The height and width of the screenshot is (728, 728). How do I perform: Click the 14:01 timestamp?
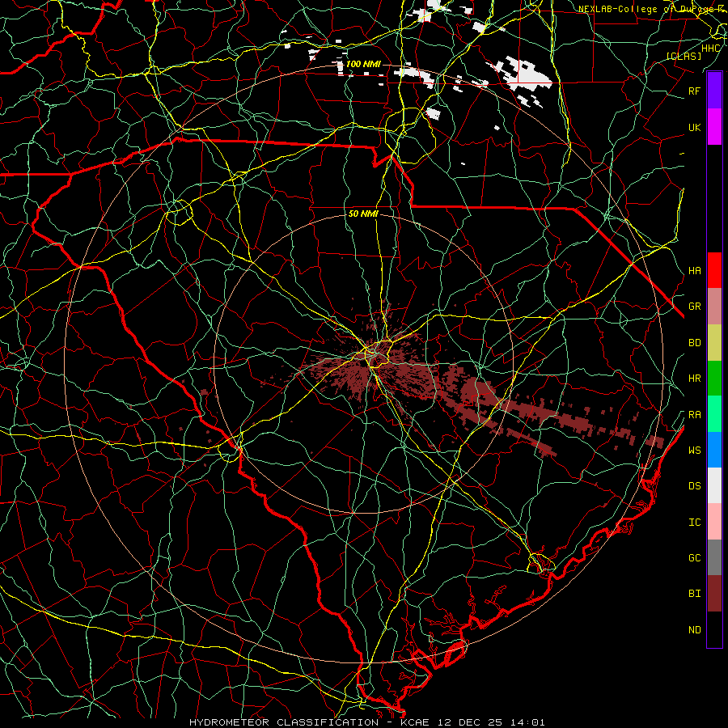[529, 722]
